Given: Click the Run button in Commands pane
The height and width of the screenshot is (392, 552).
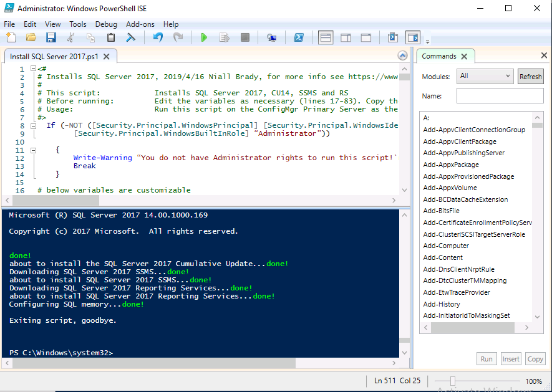Looking at the screenshot, I should click(487, 359).
